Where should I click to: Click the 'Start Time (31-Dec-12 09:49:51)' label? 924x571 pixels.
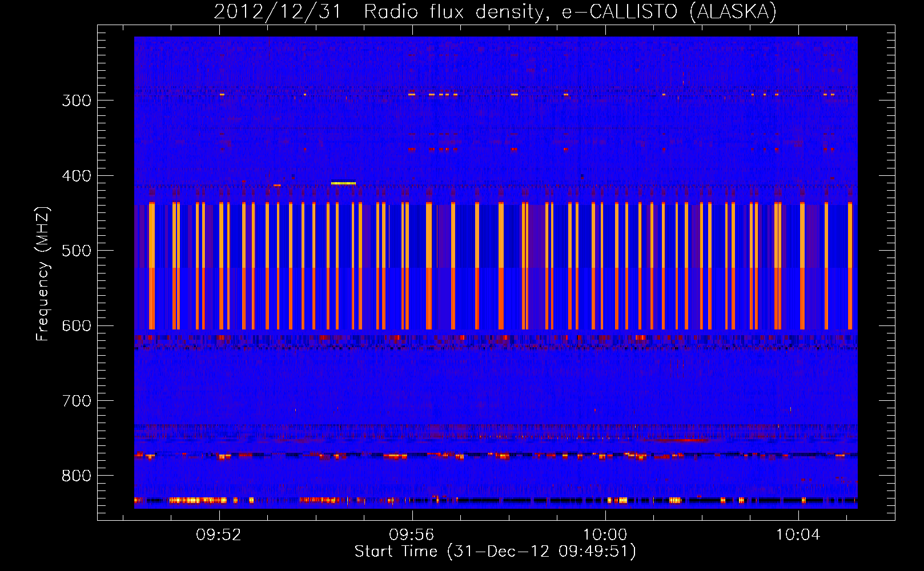click(x=495, y=552)
